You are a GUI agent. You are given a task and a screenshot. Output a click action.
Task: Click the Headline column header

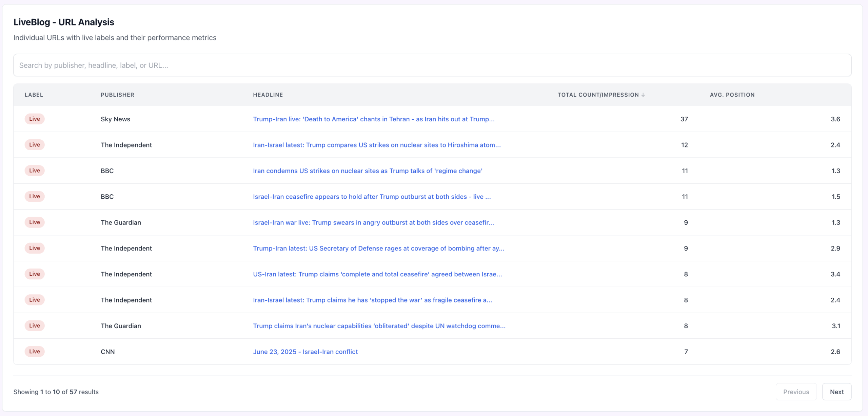point(268,95)
